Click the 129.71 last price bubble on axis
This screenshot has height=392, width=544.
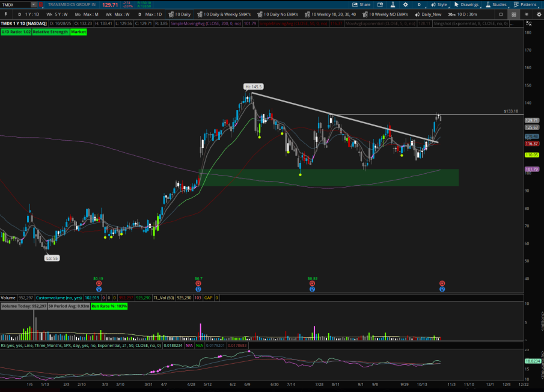[531, 120]
